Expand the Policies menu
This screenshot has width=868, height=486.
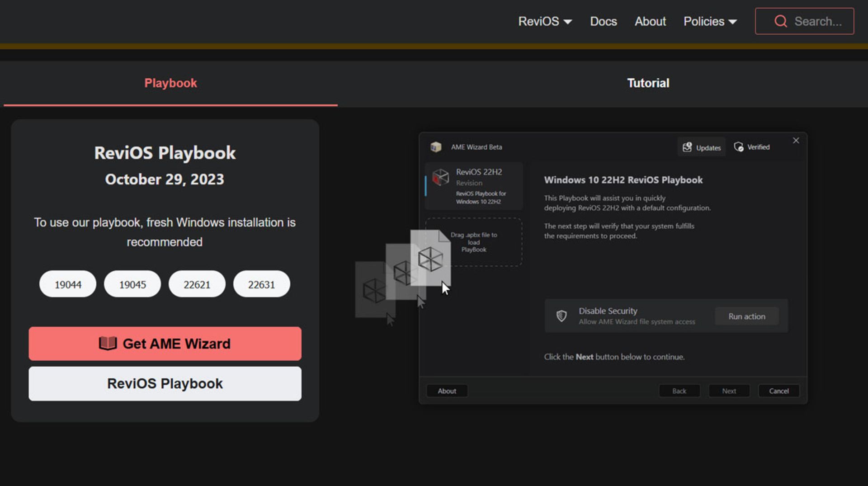[x=710, y=21]
